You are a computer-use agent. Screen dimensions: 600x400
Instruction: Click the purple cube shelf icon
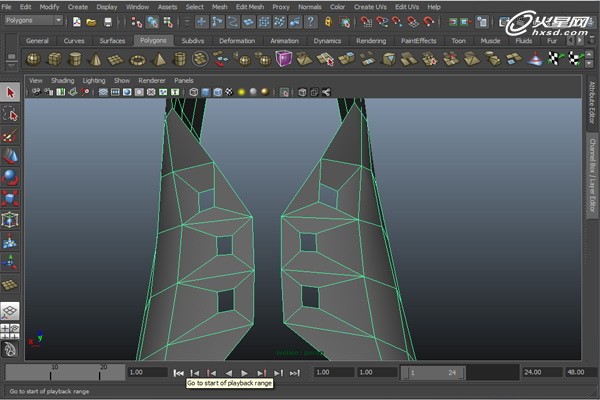(x=284, y=59)
